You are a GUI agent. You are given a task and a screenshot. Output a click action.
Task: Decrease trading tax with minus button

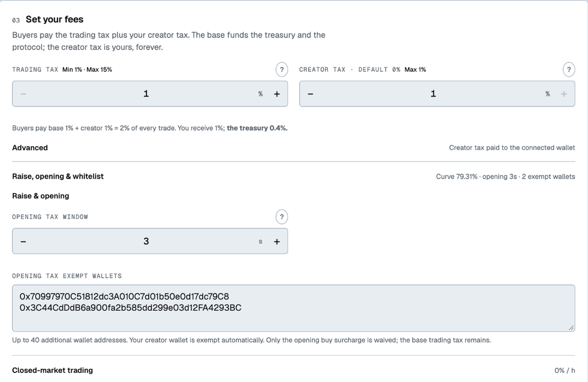pos(23,94)
